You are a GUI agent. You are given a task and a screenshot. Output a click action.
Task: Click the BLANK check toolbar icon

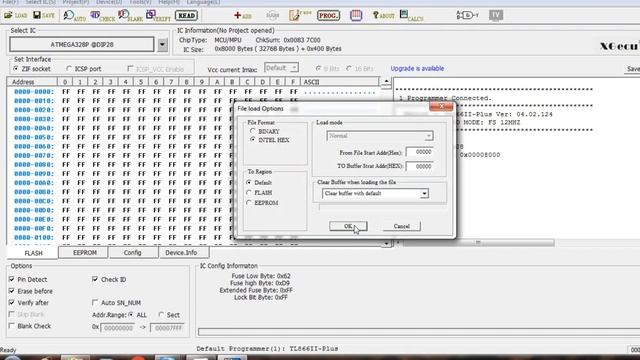[130, 16]
